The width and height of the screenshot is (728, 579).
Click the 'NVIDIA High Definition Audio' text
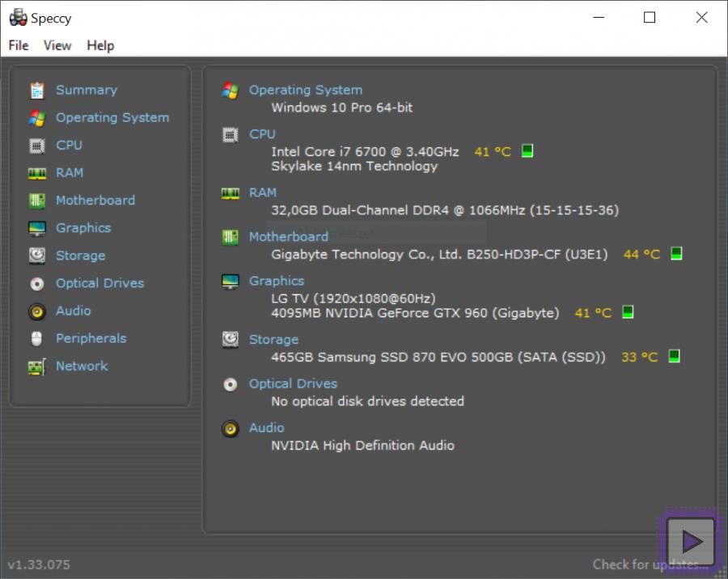362,446
